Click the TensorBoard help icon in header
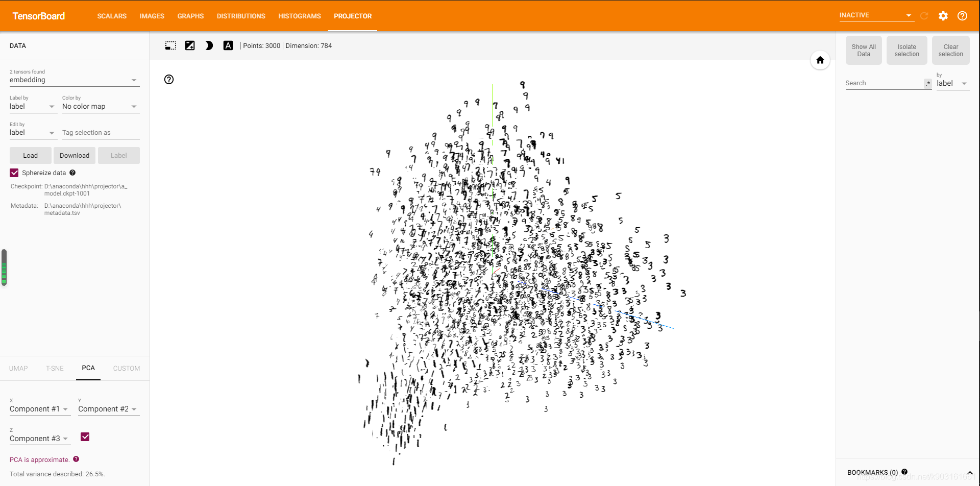 (x=962, y=16)
